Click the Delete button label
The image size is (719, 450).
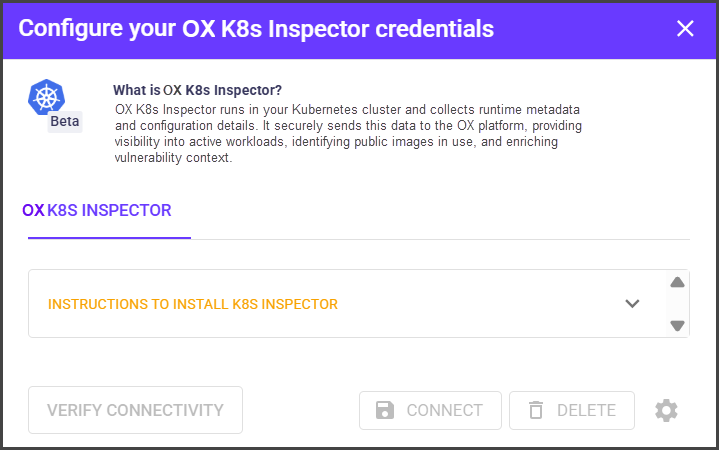point(585,410)
